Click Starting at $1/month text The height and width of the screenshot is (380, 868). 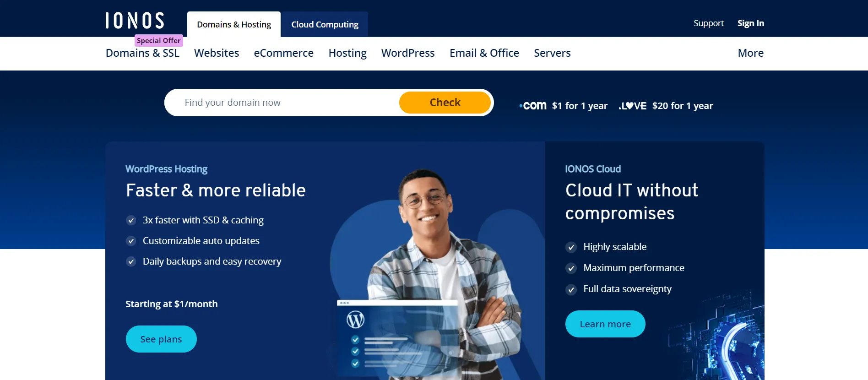point(172,304)
